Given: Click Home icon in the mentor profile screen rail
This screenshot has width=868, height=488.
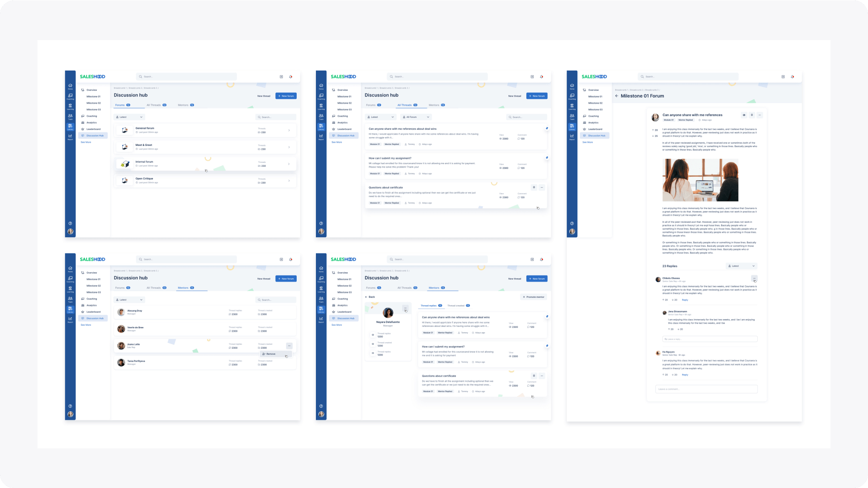Looking at the screenshot, I should coord(321,269).
